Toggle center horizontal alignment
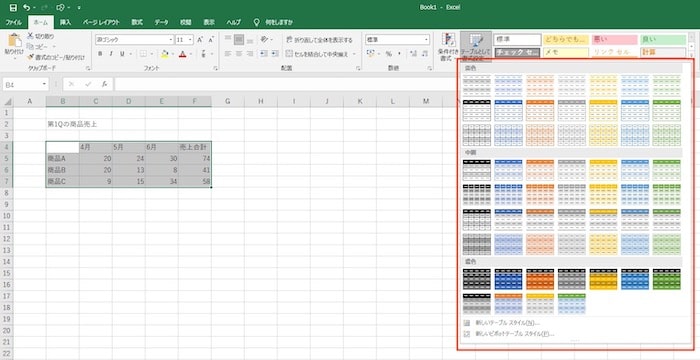Viewport: 700px width, 360px height. 239,54
